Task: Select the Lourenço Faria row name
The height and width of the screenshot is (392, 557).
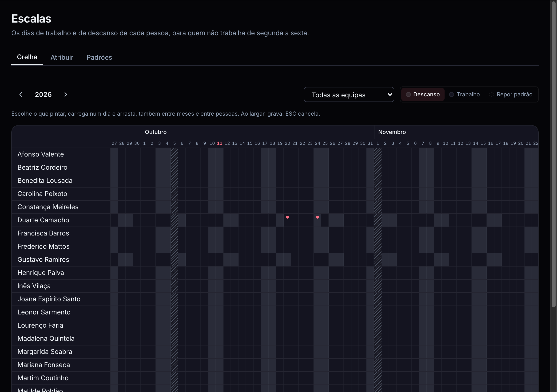Action: 40,325
